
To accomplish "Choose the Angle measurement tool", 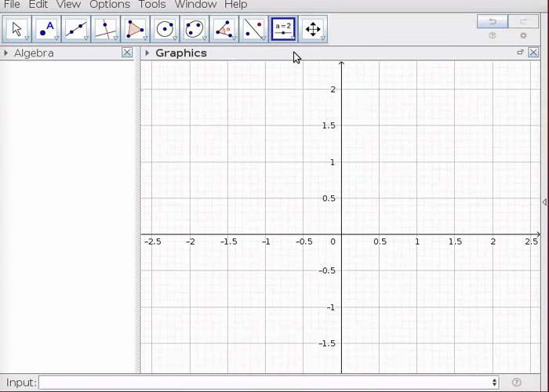I will pos(224,30).
